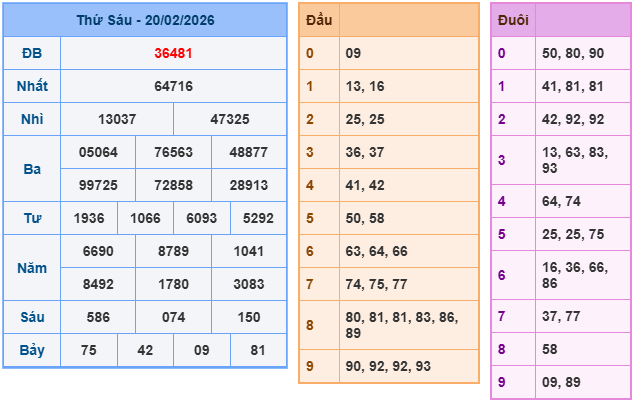The width and height of the screenshot is (635, 403).
Task: Click the date header Thứ Sáu - 20/02/2026
Action: click(x=144, y=21)
